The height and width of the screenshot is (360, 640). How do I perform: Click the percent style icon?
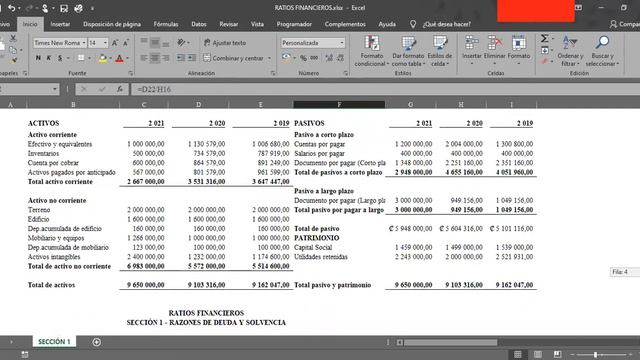(x=303, y=58)
